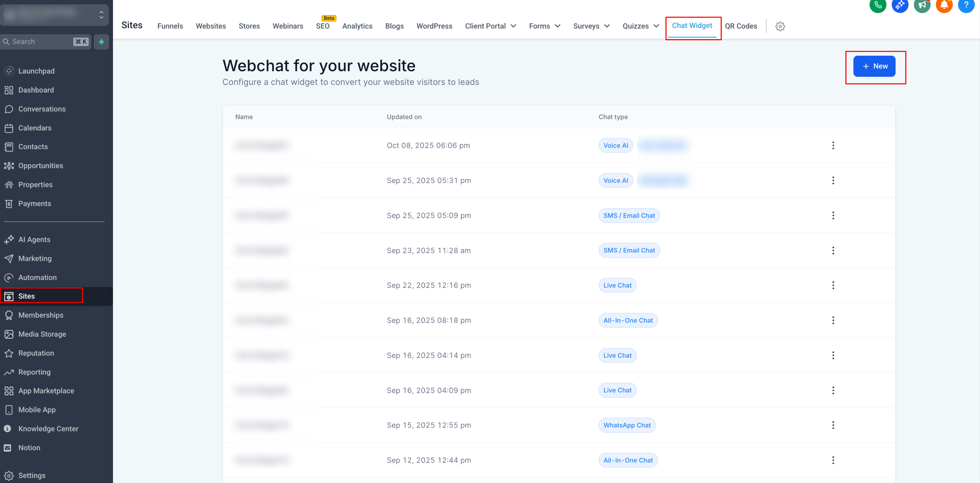Switch to the QR Codes tab
The image size is (980, 483).
[x=741, y=26]
